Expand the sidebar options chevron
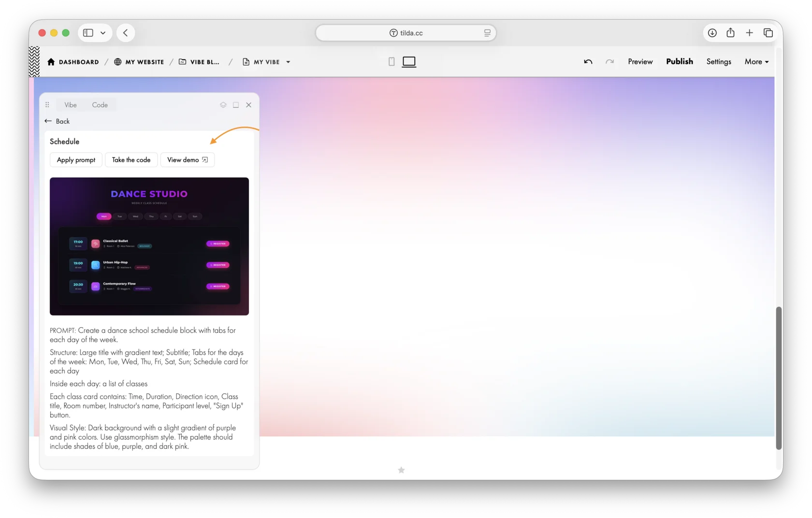The width and height of the screenshot is (812, 518). (x=103, y=33)
